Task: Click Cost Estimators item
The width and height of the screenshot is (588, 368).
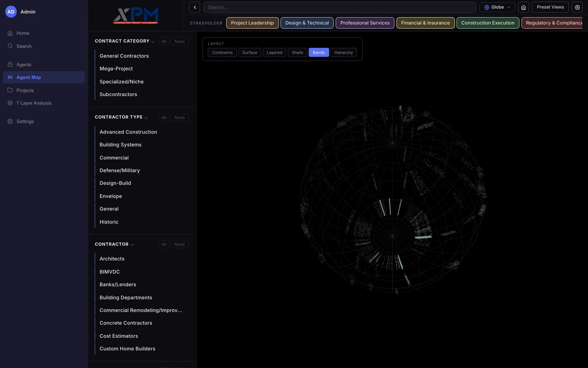Action: tap(141, 336)
